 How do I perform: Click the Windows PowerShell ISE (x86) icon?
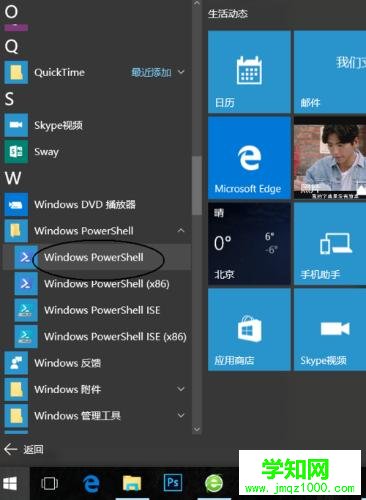tap(26, 336)
